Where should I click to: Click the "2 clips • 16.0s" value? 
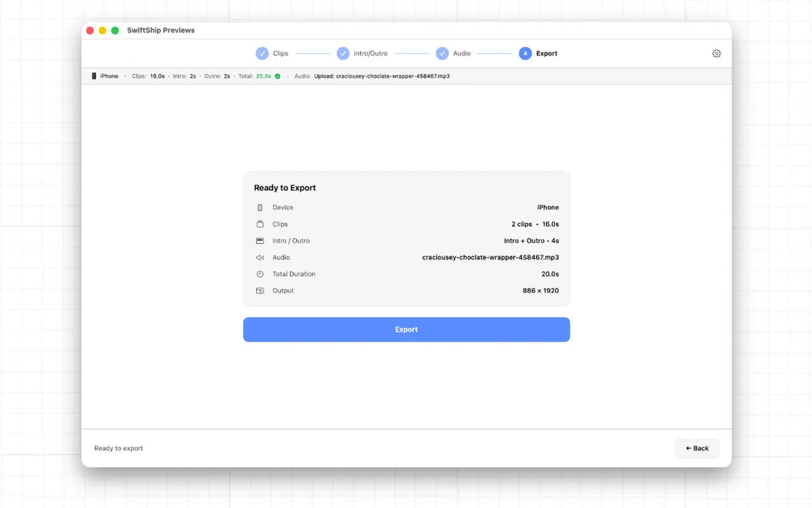pos(535,224)
